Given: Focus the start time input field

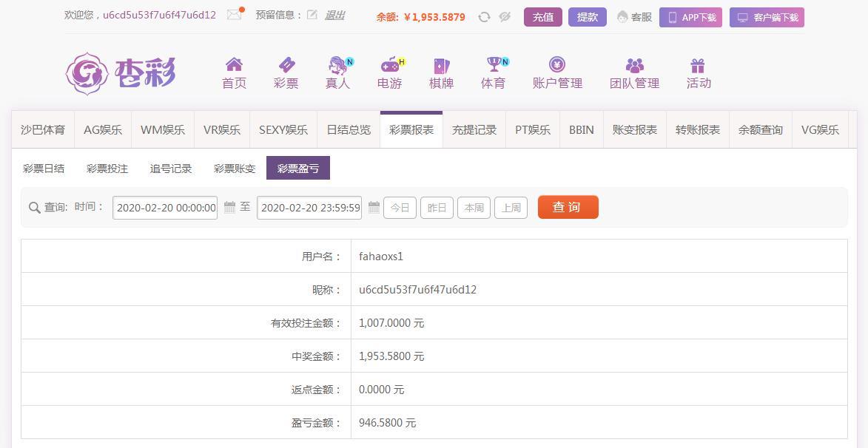Looking at the screenshot, I should [165, 208].
